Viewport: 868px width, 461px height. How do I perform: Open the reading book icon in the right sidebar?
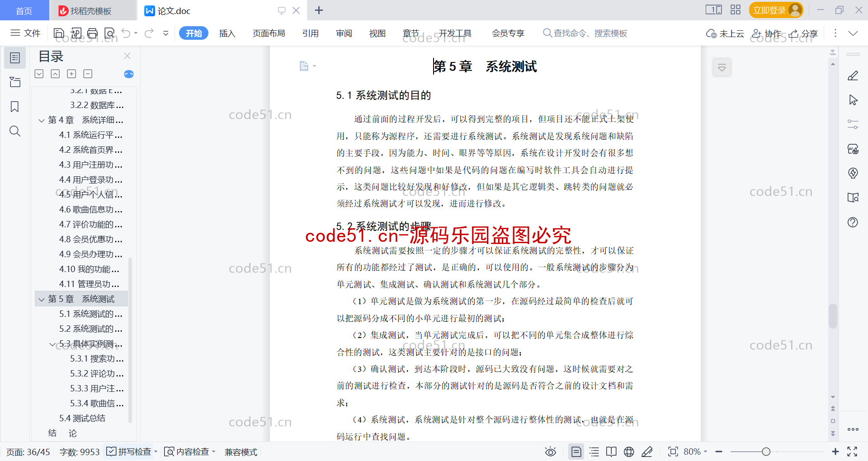(853, 198)
